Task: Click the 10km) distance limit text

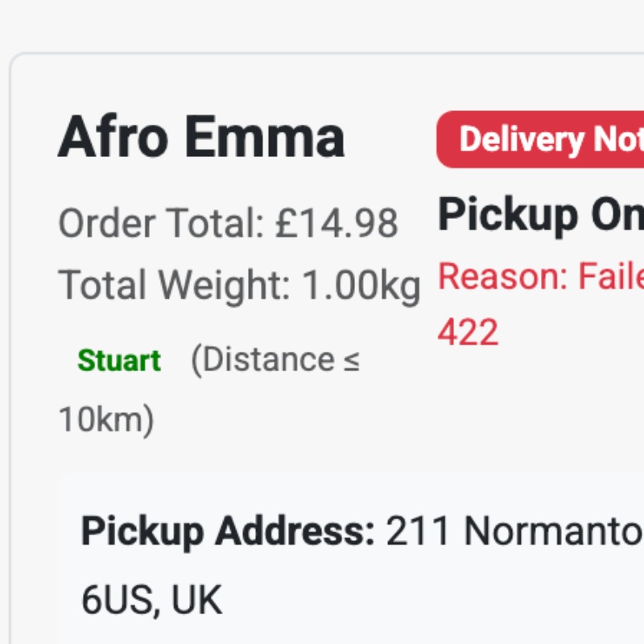Action: coord(106,419)
